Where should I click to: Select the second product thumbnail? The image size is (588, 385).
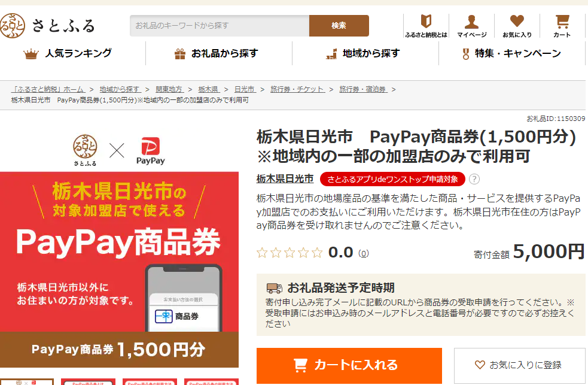[x=88, y=381]
